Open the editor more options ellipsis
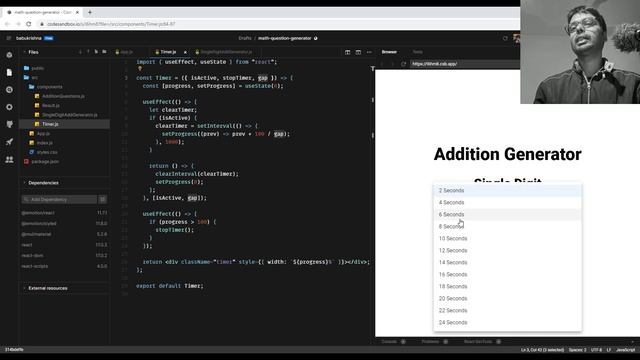640x360 pixels. click(x=369, y=52)
